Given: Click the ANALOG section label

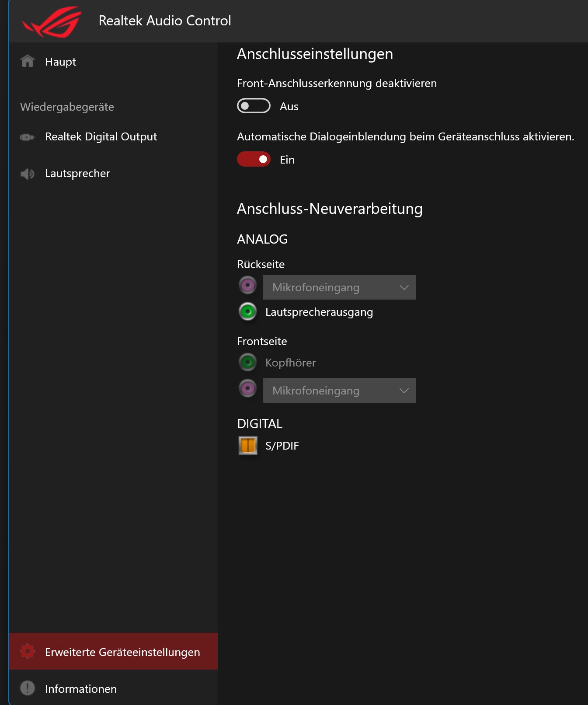Looking at the screenshot, I should [x=262, y=239].
